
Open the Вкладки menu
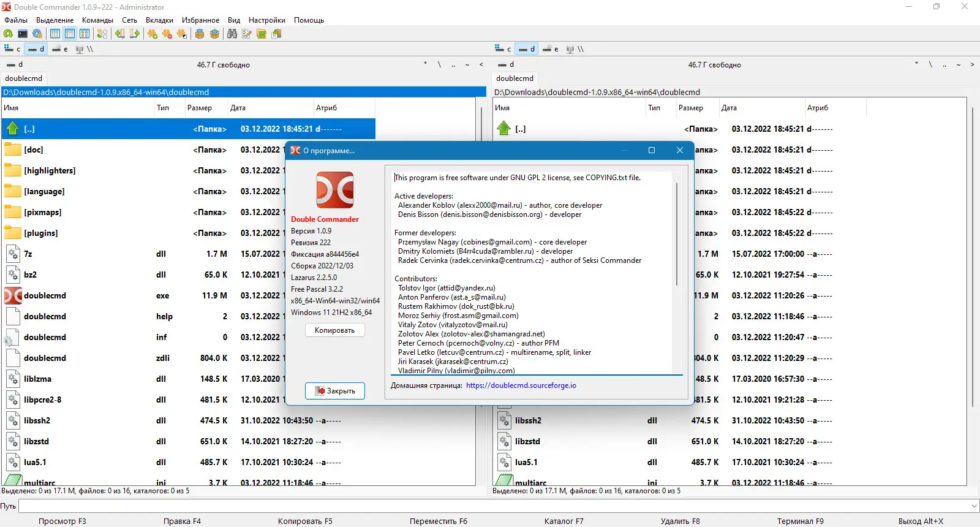click(159, 20)
